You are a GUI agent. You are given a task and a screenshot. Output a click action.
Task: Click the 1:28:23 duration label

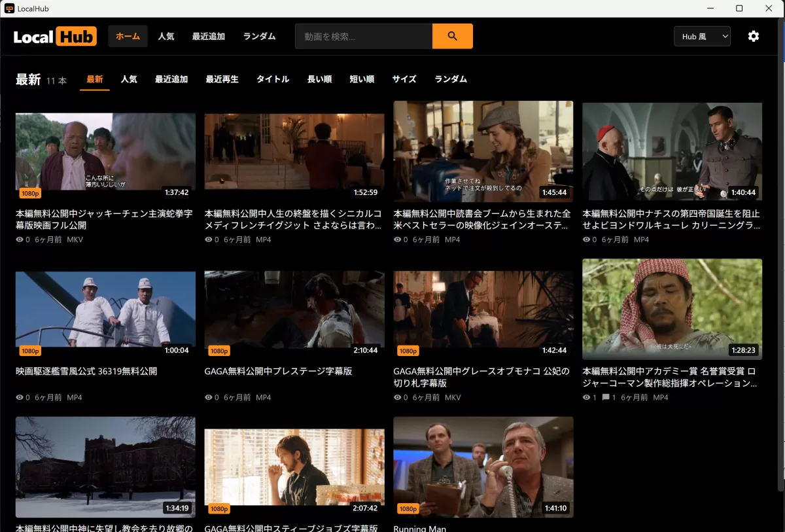[x=744, y=350]
